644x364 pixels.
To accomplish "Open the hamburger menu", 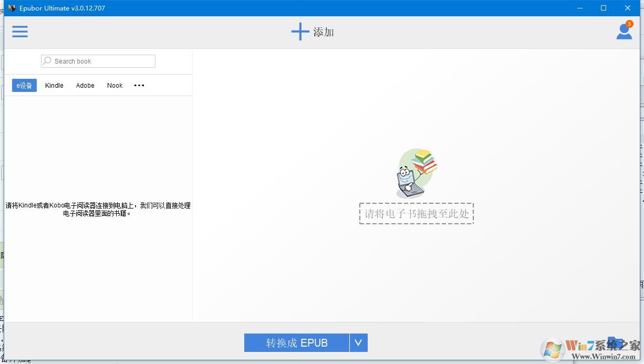I will [x=20, y=32].
